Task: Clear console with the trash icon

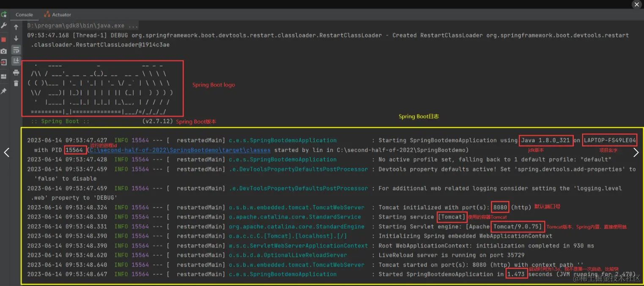Action: (16, 83)
